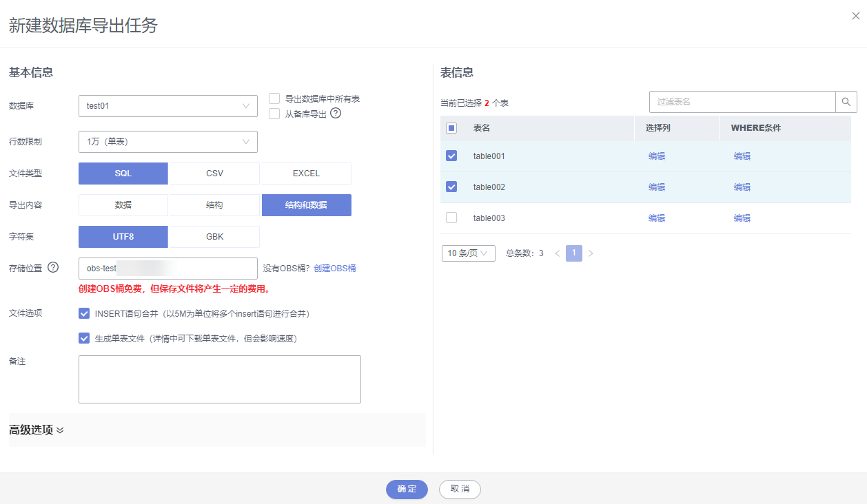Enable 导出数据库中所有表 checkbox
Image resolution: width=867 pixels, height=504 pixels.
(274, 98)
